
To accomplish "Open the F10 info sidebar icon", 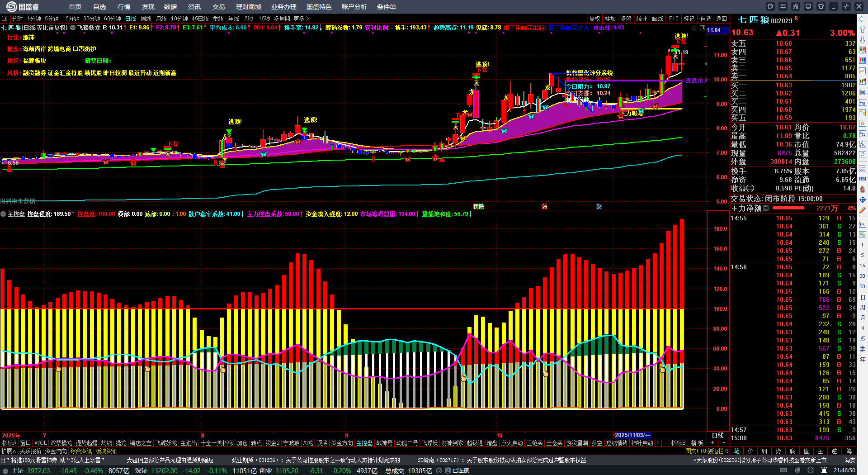I will (x=863, y=103).
